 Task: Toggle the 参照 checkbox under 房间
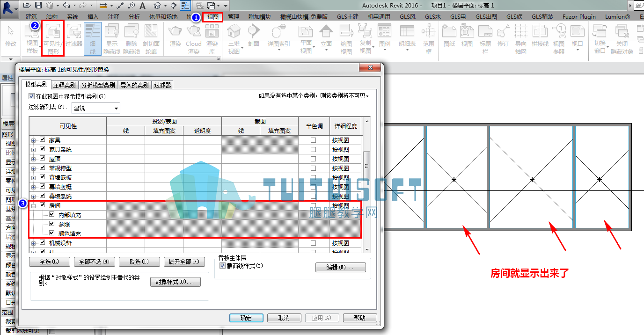click(x=52, y=224)
